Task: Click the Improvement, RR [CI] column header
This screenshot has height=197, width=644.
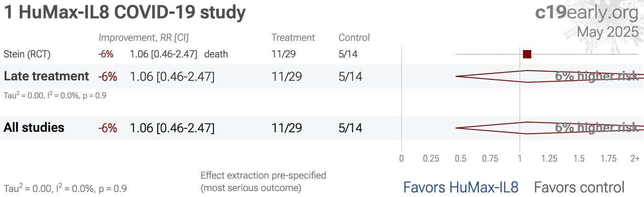Action: [x=144, y=38]
